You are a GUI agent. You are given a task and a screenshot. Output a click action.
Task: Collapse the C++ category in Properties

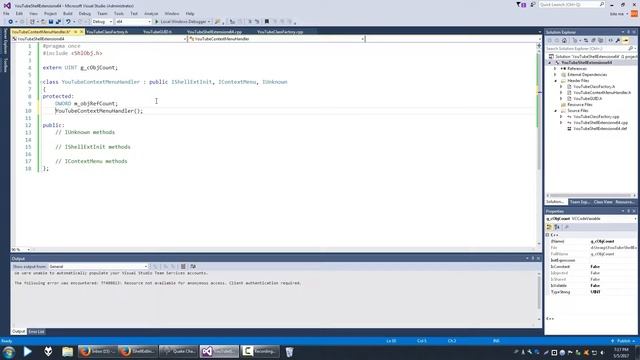pyautogui.click(x=548, y=235)
